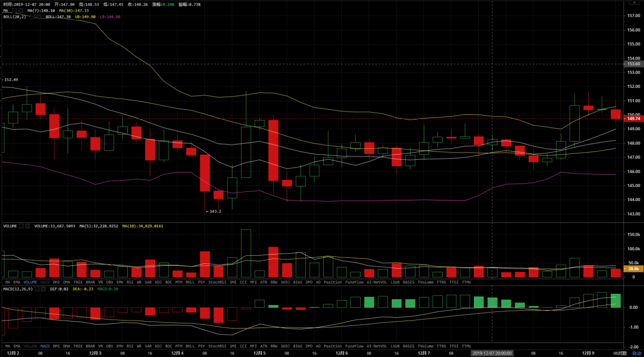This screenshot has height=357, width=644.
Task: Click the 2019-12-07 20:00:00 time axis marker
Action: 492,353
